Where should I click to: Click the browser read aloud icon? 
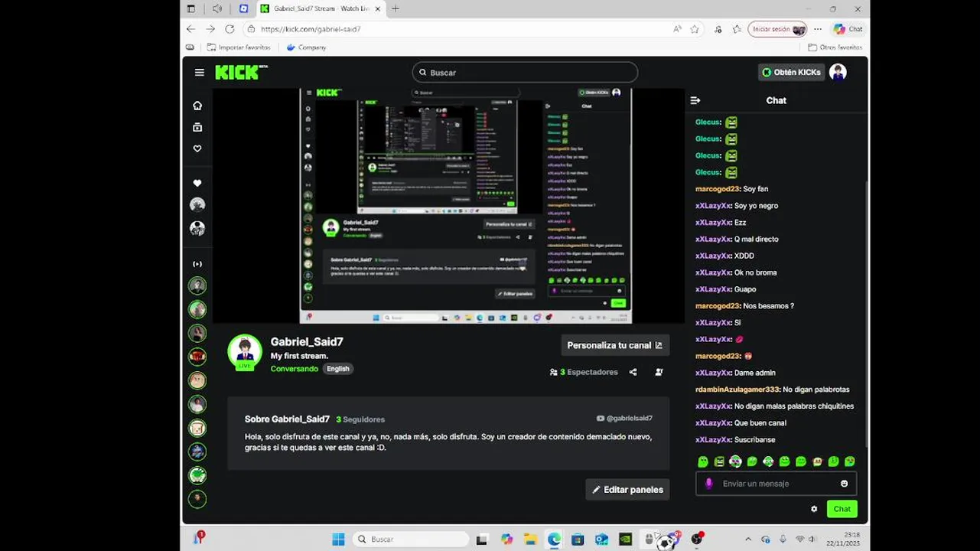point(677,29)
